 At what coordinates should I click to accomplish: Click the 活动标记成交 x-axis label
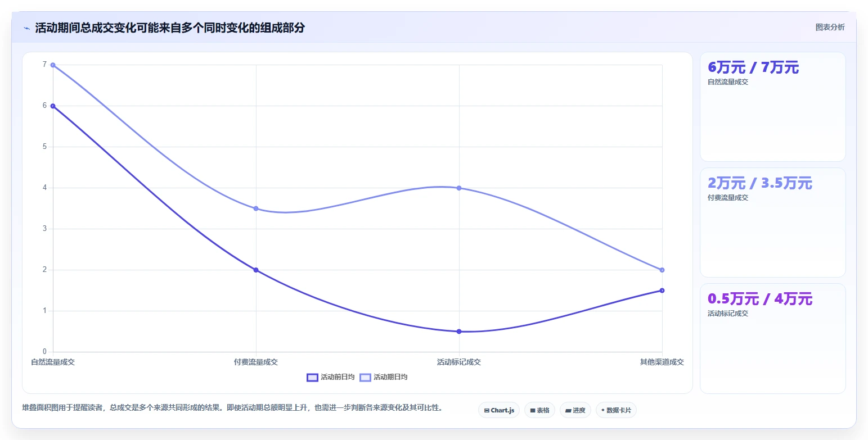459,362
